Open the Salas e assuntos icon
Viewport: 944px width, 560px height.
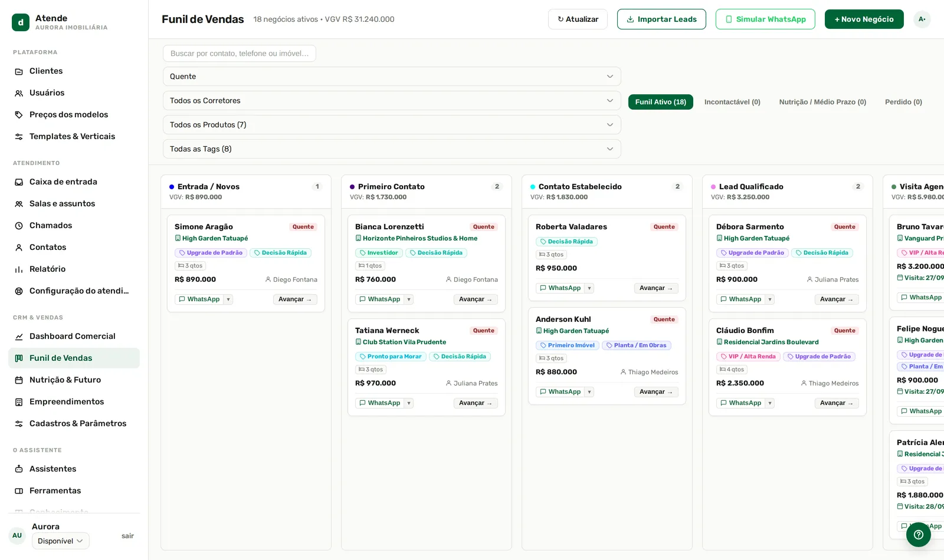click(x=19, y=204)
